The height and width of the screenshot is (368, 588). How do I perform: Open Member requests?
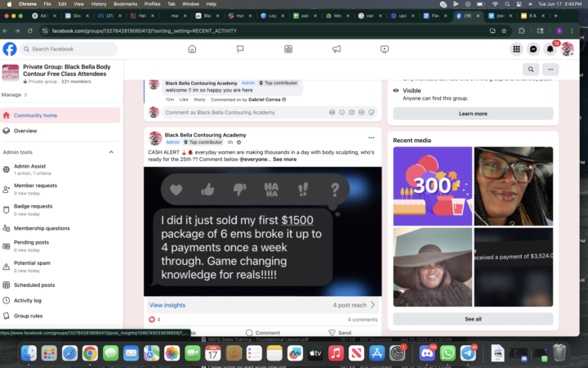click(60, 189)
